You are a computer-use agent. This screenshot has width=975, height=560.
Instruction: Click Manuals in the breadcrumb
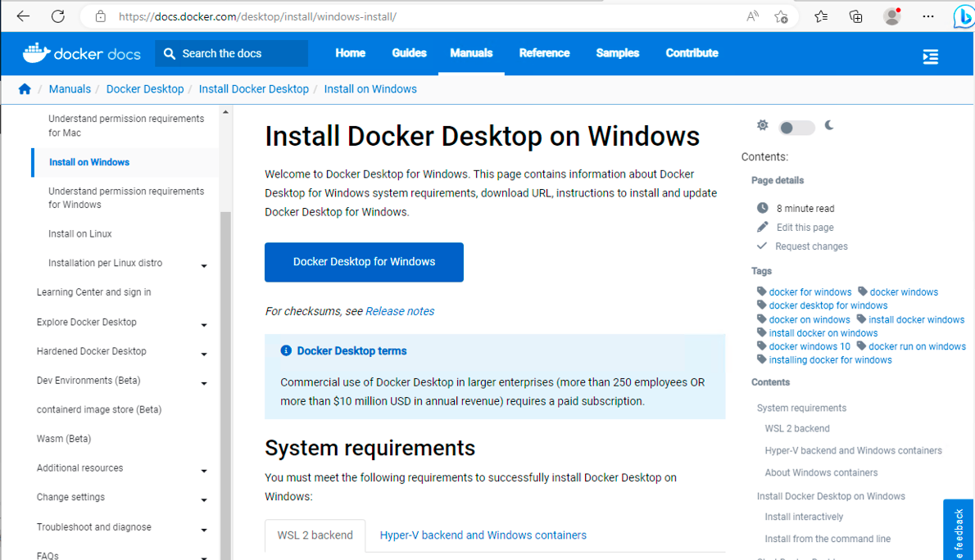[70, 89]
